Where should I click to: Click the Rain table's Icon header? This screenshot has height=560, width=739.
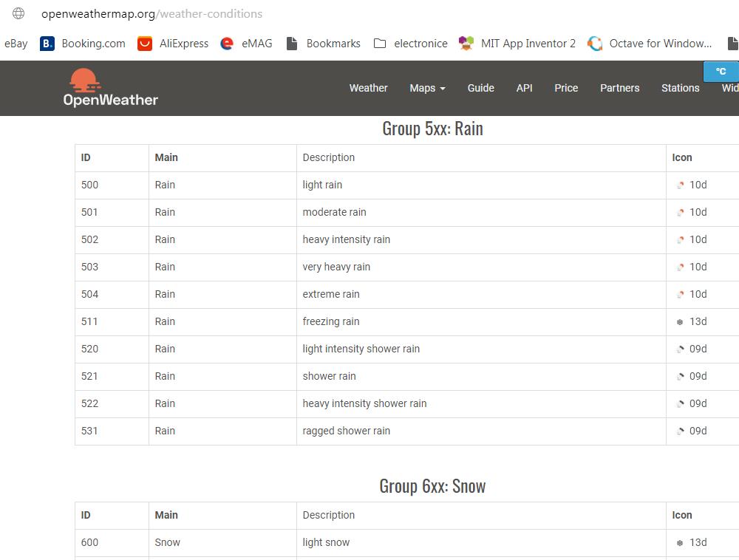682,158
